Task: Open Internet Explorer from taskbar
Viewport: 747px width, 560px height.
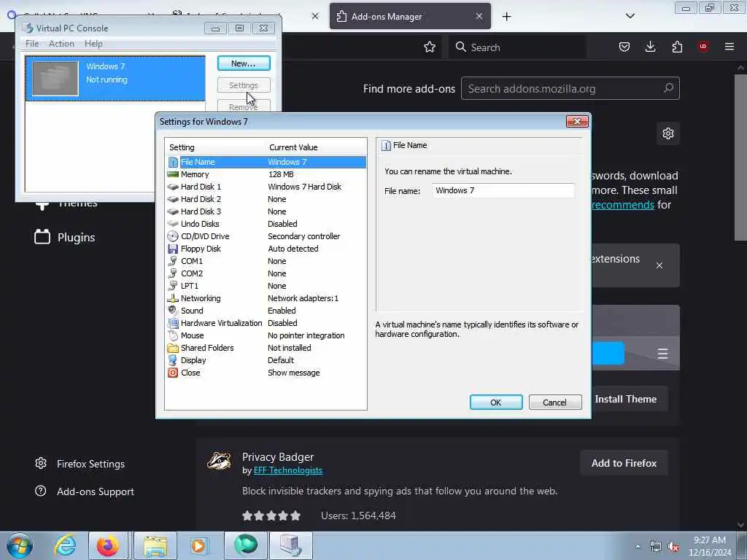Action: coord(65,545)
